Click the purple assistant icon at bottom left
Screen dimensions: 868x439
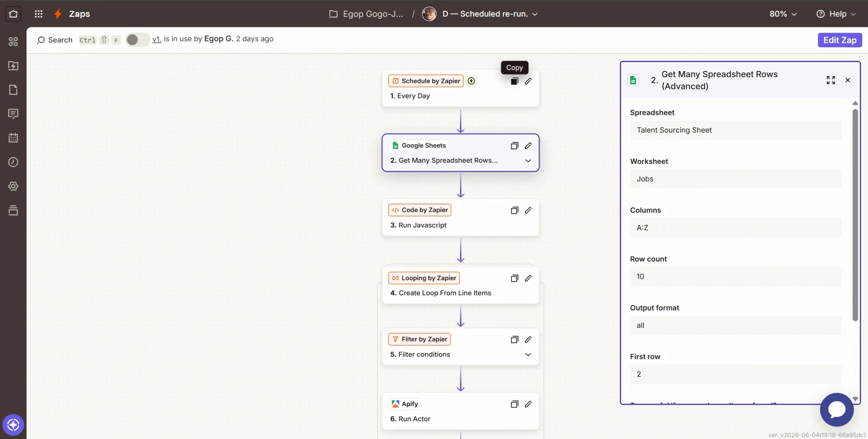[13, 425]
